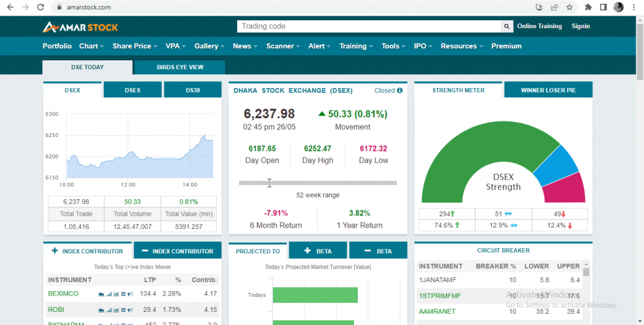Select the STRENGTH METER tab
The image size is (644, 325).
pyautogui.click(x=458, y=91)
